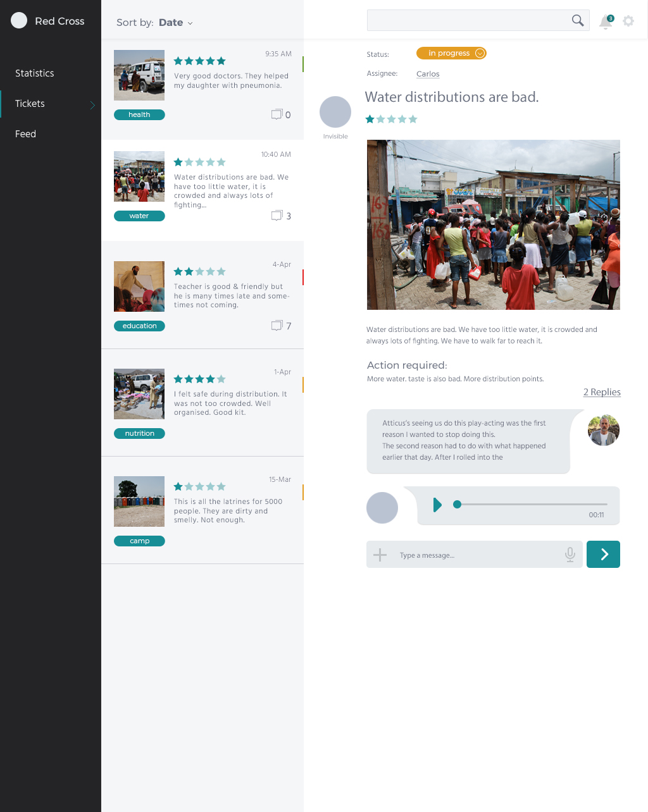This screenshot has width=648, height=812.
Task: Open comments icon on education ticket
Action: pos(277,326)
